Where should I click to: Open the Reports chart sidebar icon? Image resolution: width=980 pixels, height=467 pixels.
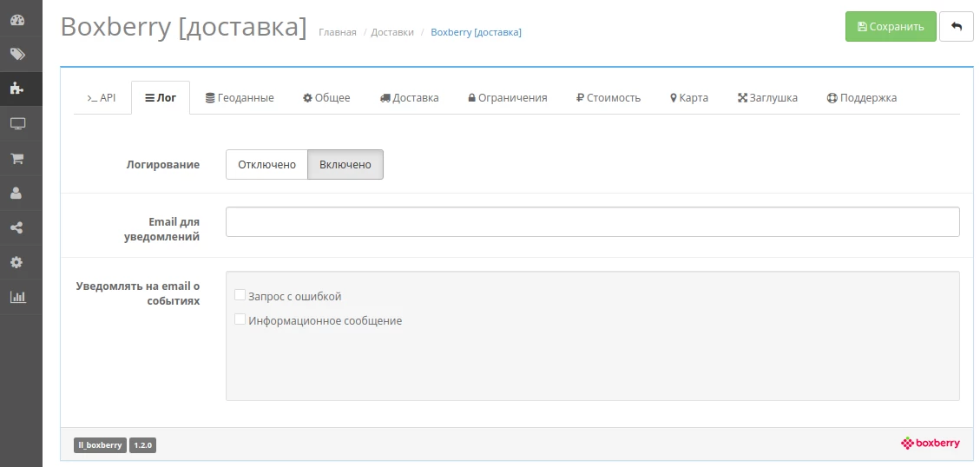(x=17, y=297)
